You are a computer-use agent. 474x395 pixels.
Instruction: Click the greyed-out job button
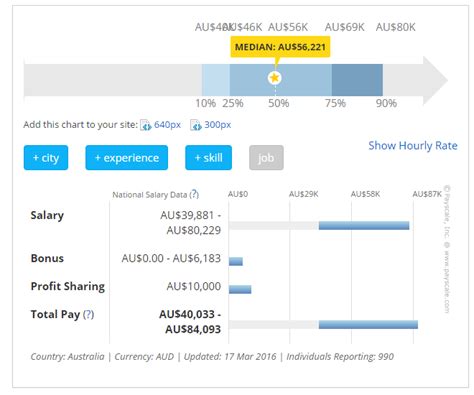(266, 158)
